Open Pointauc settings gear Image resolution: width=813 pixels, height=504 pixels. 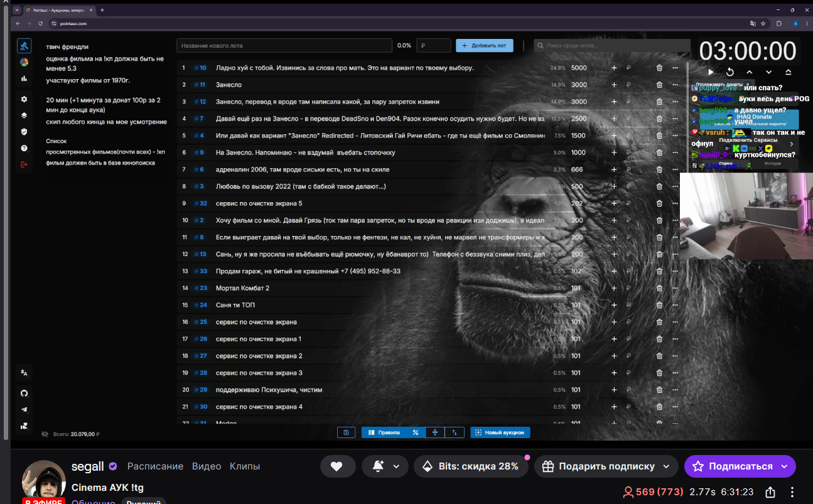pos(24,99)
